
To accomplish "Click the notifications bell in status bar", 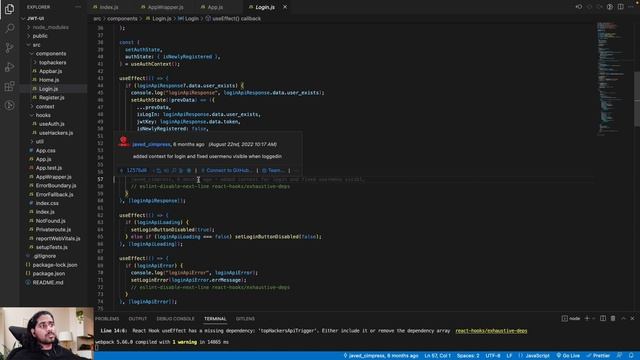I will click(631, 356).
